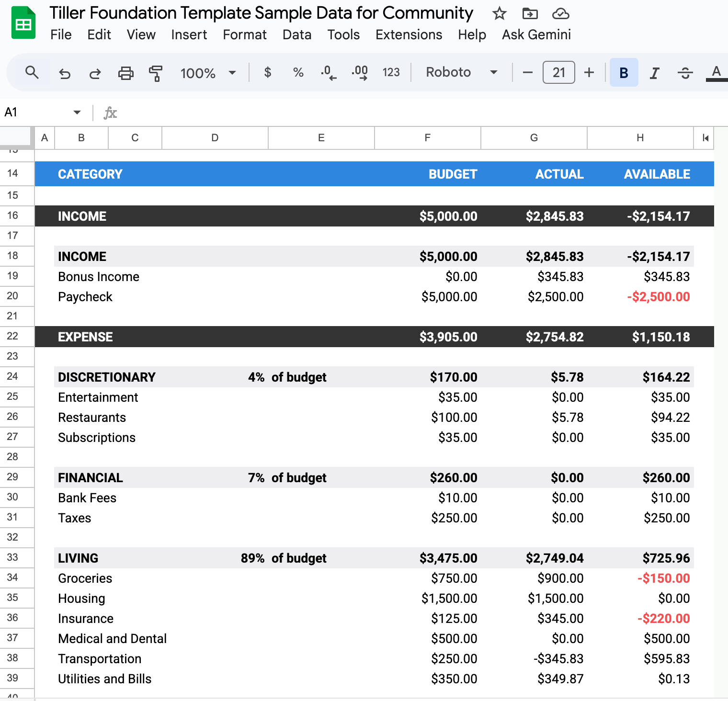
Task: Click the font size input field
Action: click(558, 72)
